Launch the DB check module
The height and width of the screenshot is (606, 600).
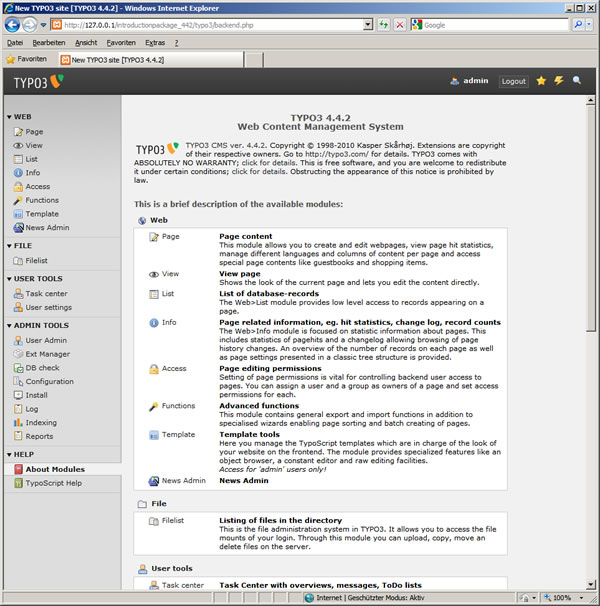tap(42, 368)
